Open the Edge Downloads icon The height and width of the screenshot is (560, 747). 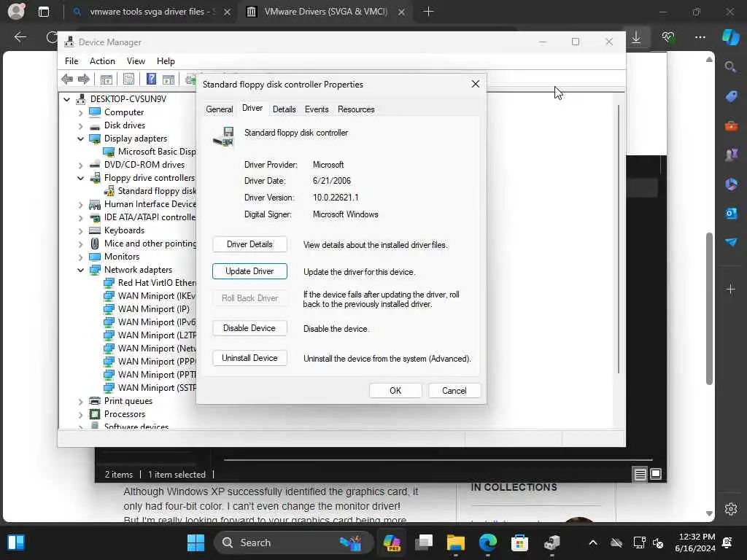(636, 37)
